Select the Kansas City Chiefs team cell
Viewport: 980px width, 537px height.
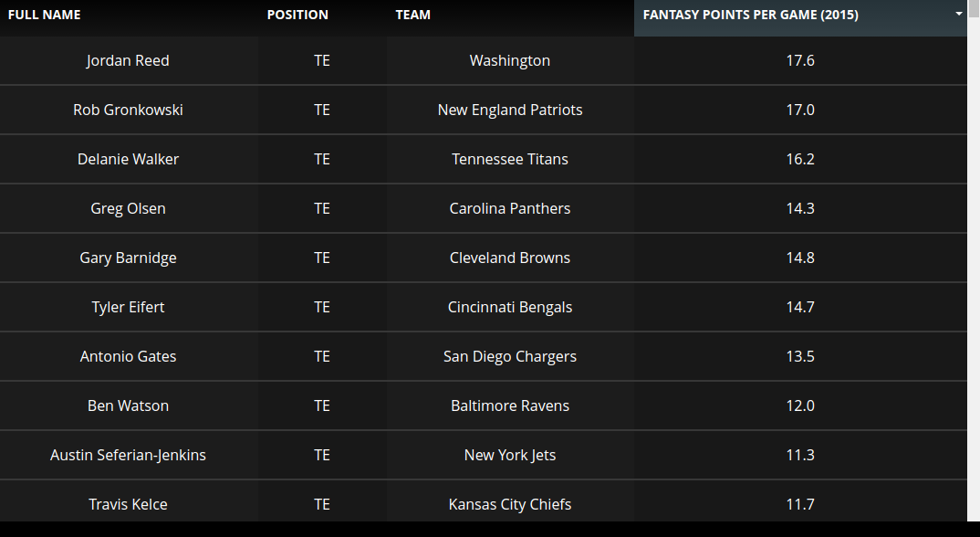click(510, 504)
